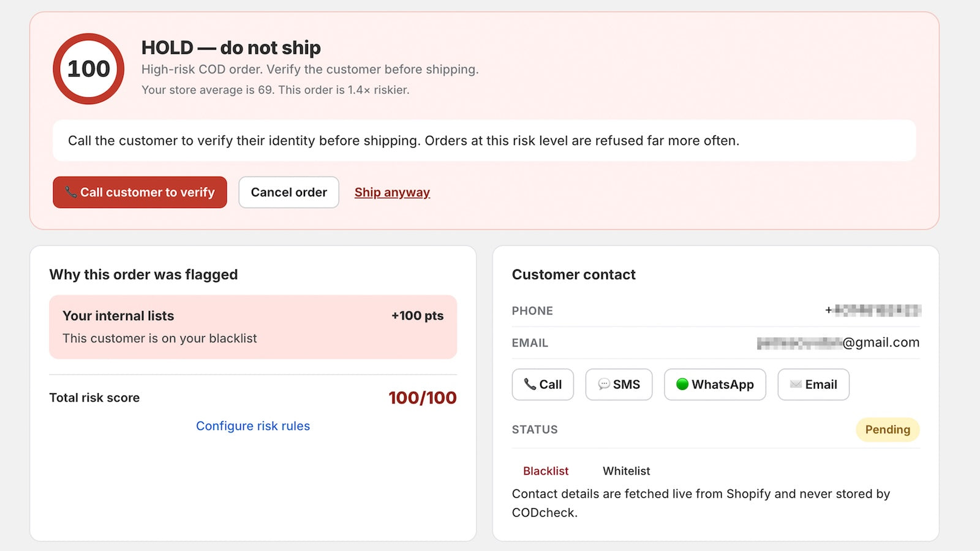Viewport: 980px width, 551px height.
Task: Click phone icon in Call customer to verify
Action: 71,192
